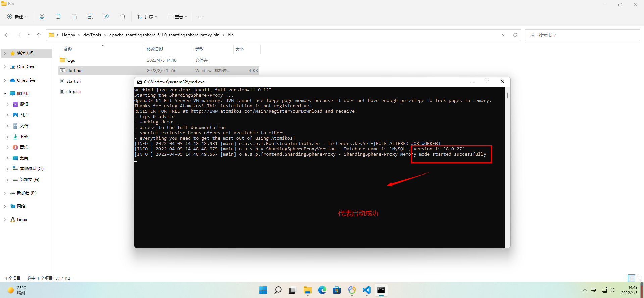Click apache-shardingsphere proxy-bin breadcrumb segment

coord(164,35)
